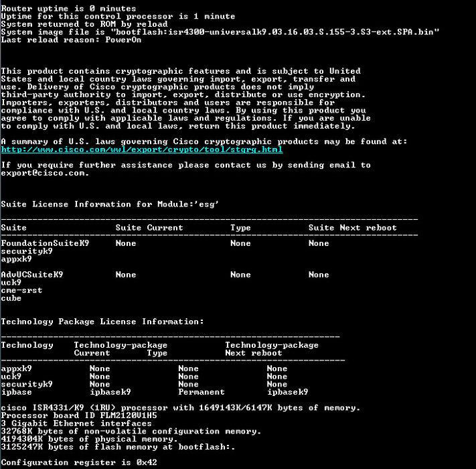Click the 'If you require further assistance' line
This screenshot has width=476, height=469.
[186, 165]
